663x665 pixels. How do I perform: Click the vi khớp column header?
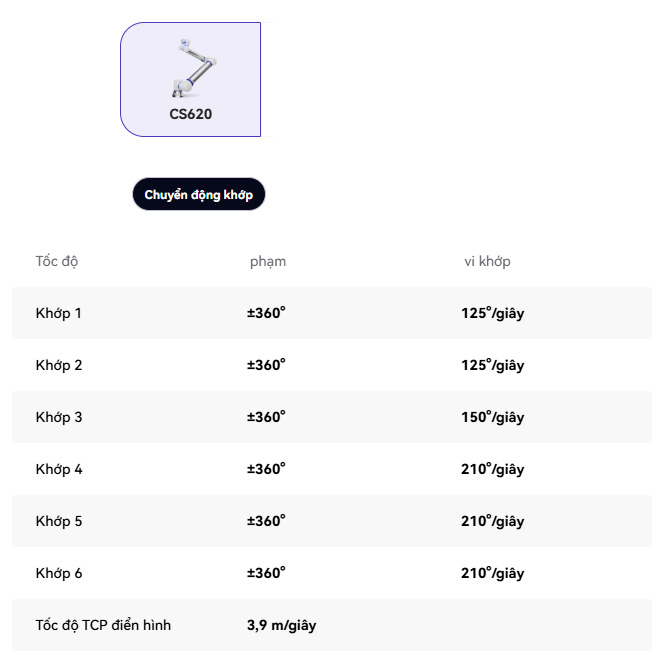[487, 262]
